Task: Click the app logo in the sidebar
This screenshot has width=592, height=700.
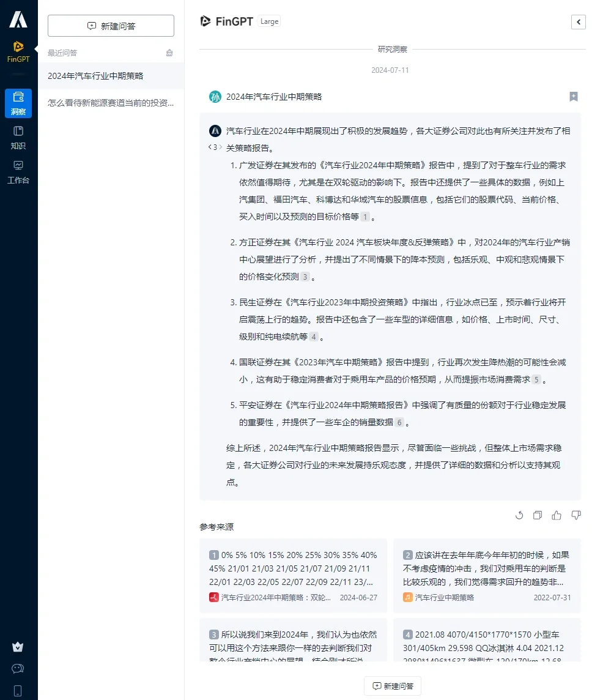Action: coord(18,20)
